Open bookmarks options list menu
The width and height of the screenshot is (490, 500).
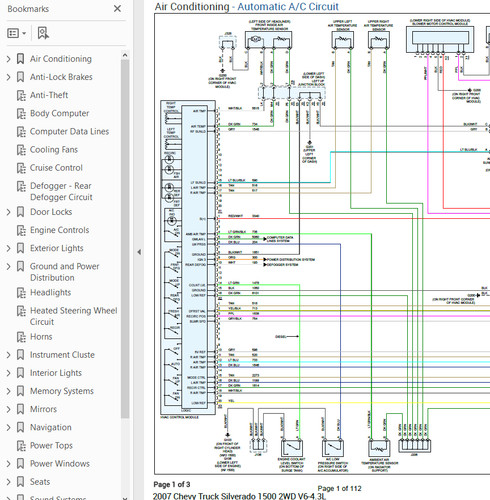[16, 33]
